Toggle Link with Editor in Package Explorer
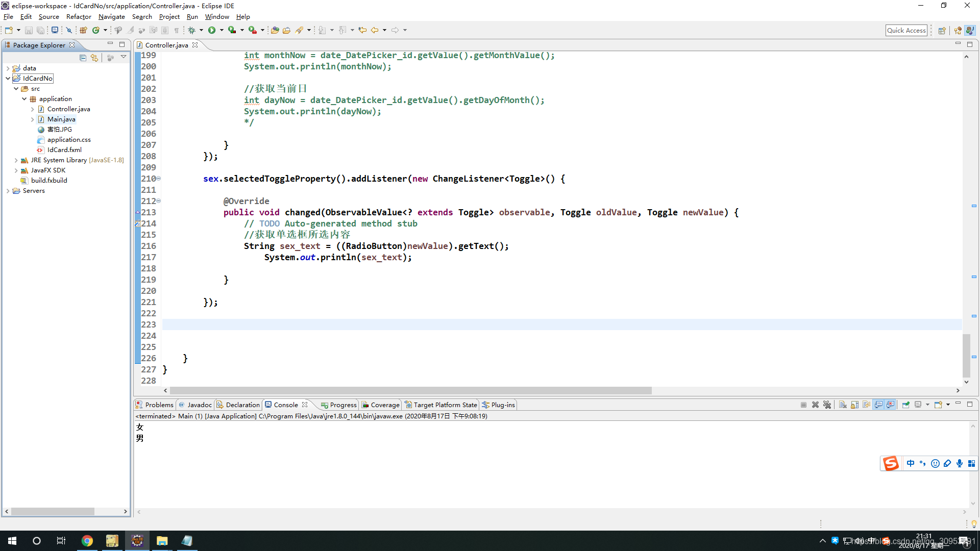 click(94, 58)
